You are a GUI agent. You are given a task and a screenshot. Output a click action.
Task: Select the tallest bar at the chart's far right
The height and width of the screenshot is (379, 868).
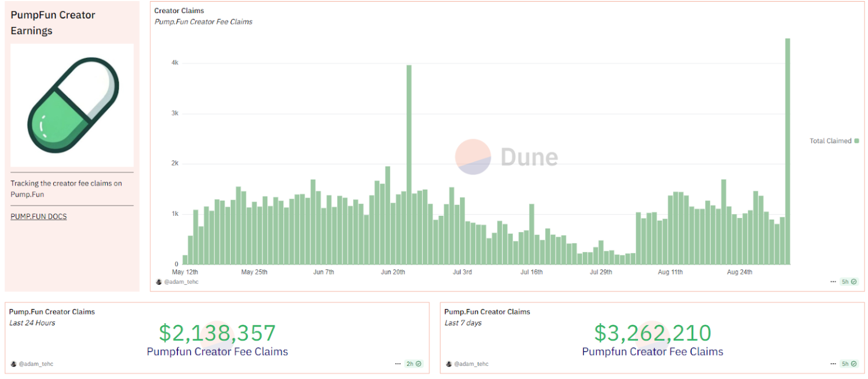point(787,151)
